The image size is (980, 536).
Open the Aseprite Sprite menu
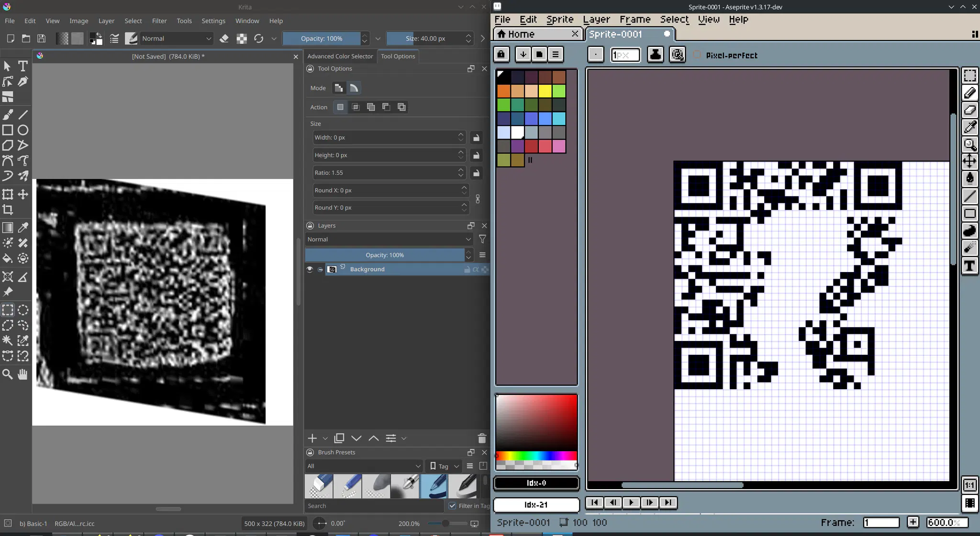560,20
